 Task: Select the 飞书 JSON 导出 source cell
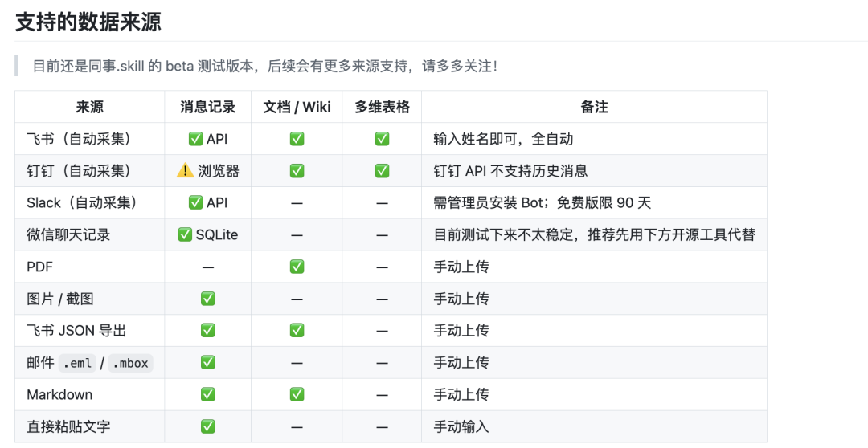pos(90,331)
